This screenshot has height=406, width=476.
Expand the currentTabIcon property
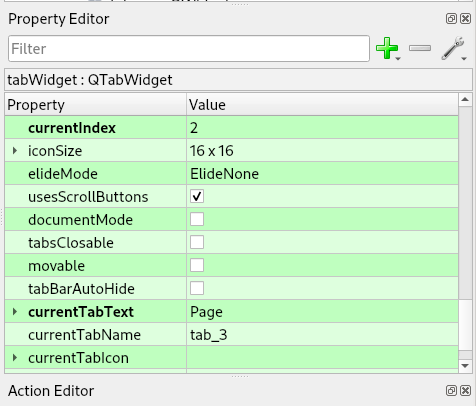pos(15,358)
